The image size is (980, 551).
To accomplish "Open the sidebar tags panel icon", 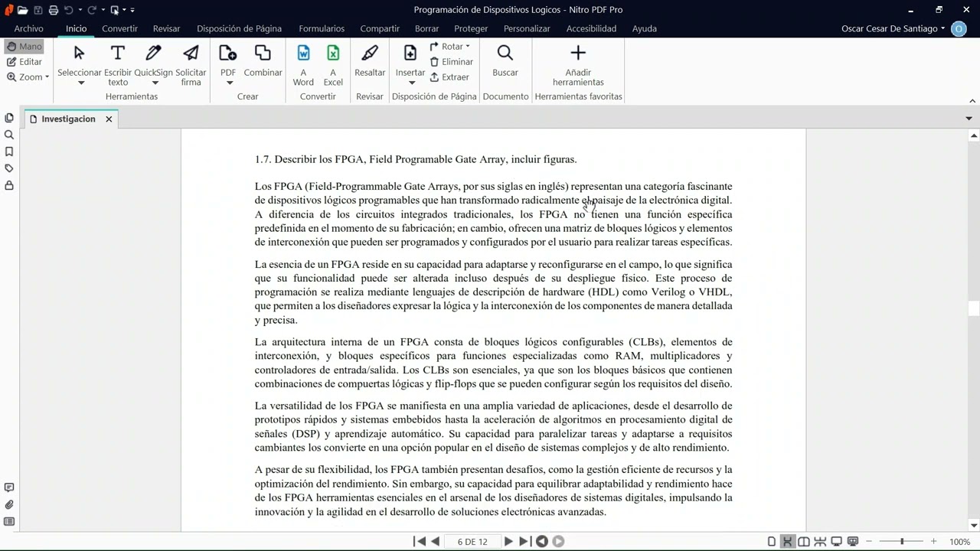I will pyautogui.click(x=9, y=168).
